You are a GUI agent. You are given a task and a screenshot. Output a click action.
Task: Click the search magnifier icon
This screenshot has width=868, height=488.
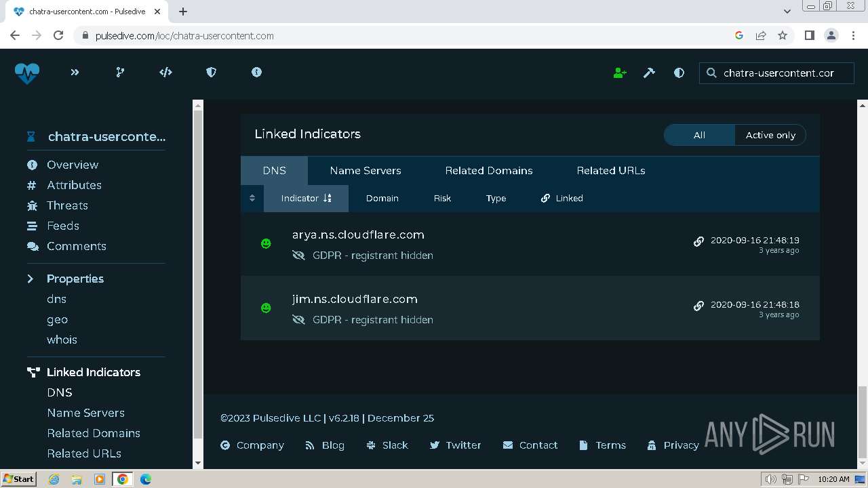point(711,73)
